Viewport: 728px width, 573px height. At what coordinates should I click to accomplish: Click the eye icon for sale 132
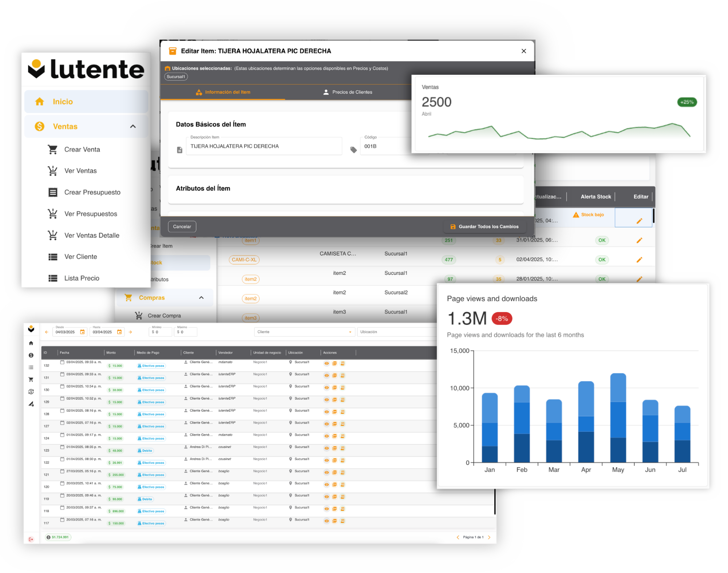pyautogui.click(x=327, y=364)
